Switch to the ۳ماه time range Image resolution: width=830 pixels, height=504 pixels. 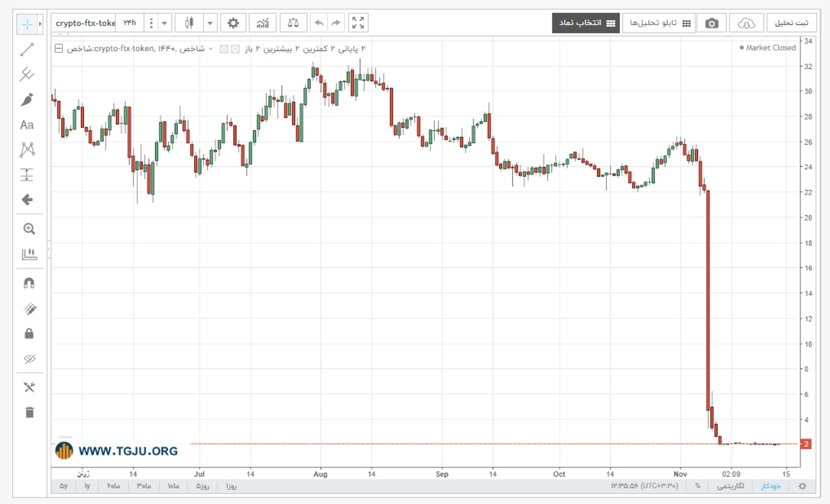coord(144,486)
